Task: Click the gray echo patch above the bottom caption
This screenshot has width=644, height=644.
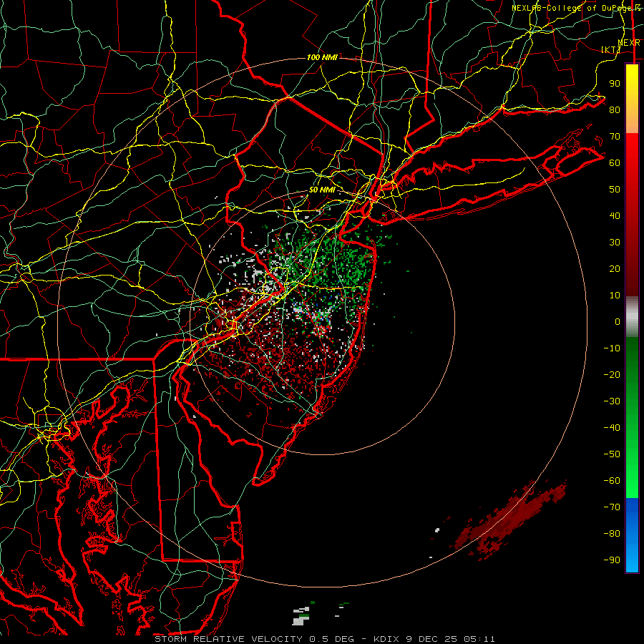Action: [x=302, y=615]
